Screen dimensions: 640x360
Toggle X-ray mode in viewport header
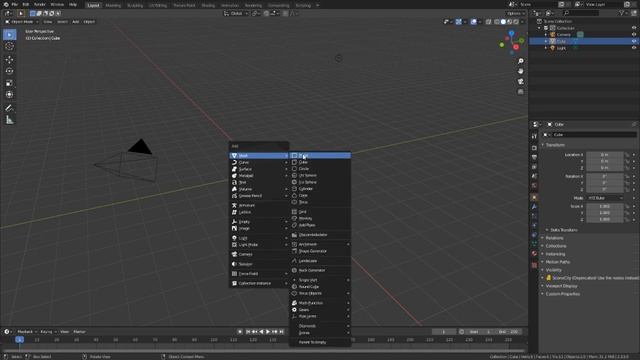(489, 22)
